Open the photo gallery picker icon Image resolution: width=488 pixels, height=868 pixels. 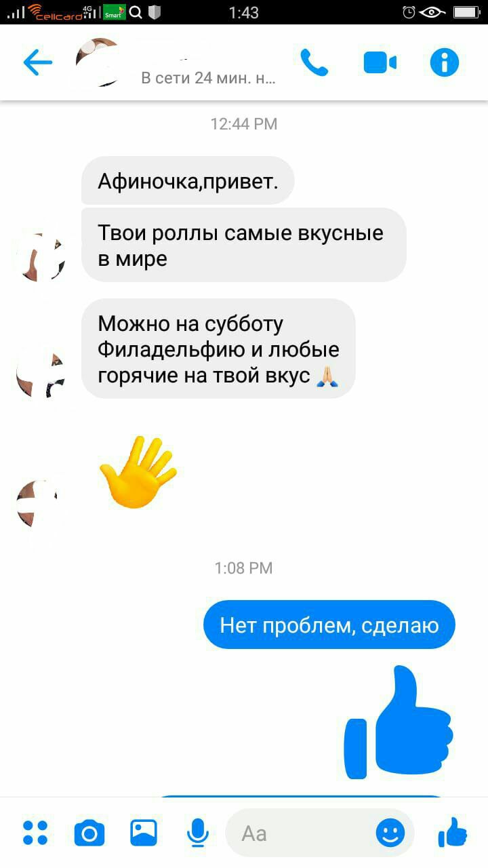[x=144, y=833]
